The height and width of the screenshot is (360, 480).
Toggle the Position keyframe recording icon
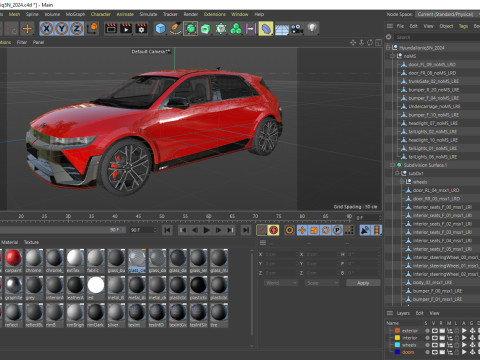[302, 230]
